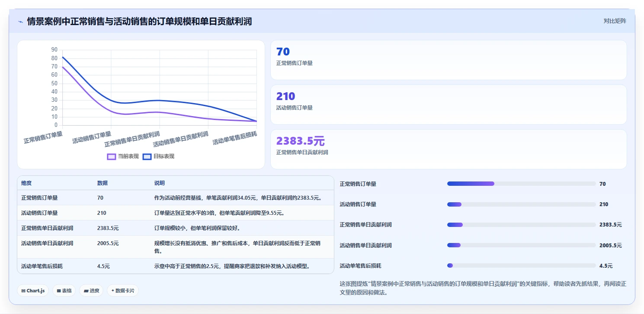
Task: Click the summary paragraph starting 这张图提炼
Action: pyautogui.click(x=483, y=288)
